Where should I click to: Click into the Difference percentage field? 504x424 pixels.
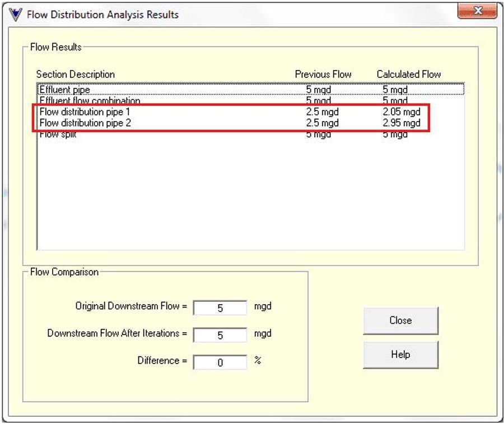tap(220, 362)
